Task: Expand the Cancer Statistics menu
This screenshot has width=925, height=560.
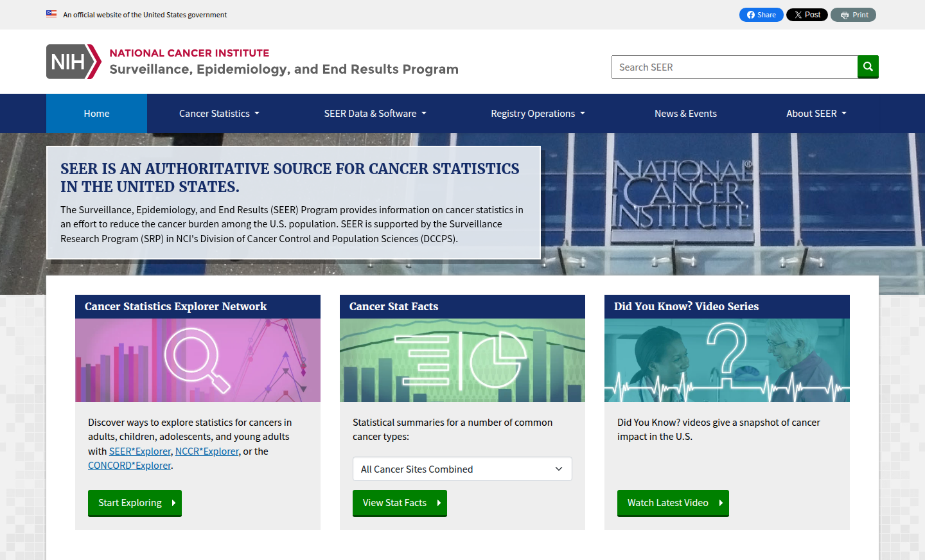Action: click(219, 114)
